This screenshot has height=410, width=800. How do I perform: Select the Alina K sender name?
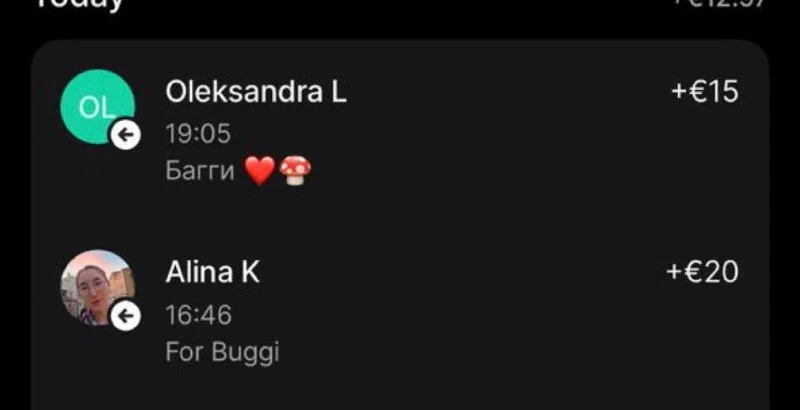pos(213,273)
